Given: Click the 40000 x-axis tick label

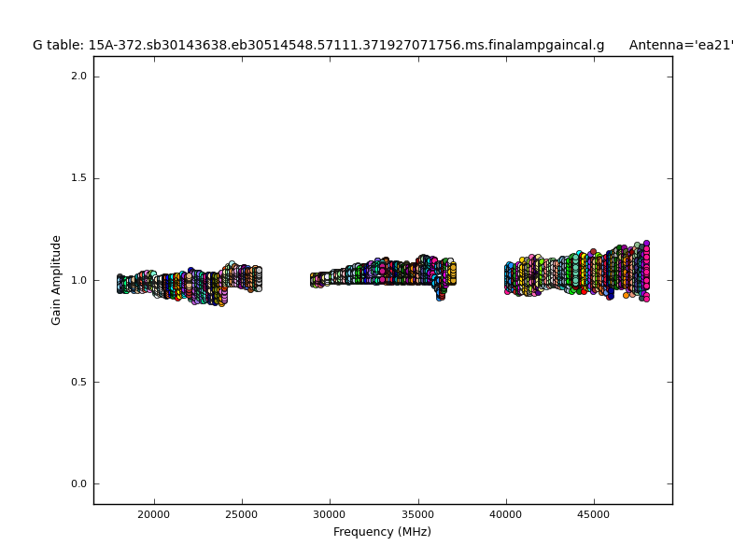Looking at the screenshot, I should click(505, 514).
